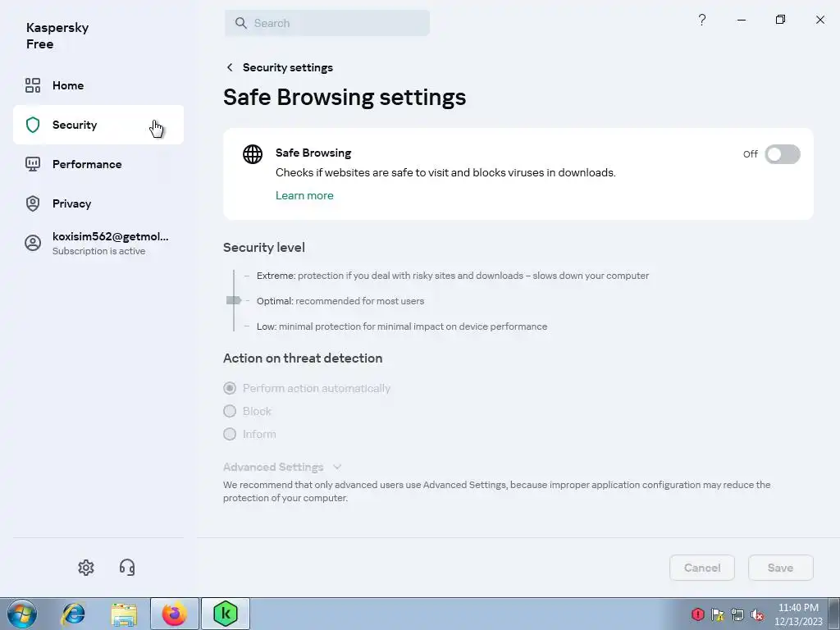Click the Cancel button

coord(702,568)
